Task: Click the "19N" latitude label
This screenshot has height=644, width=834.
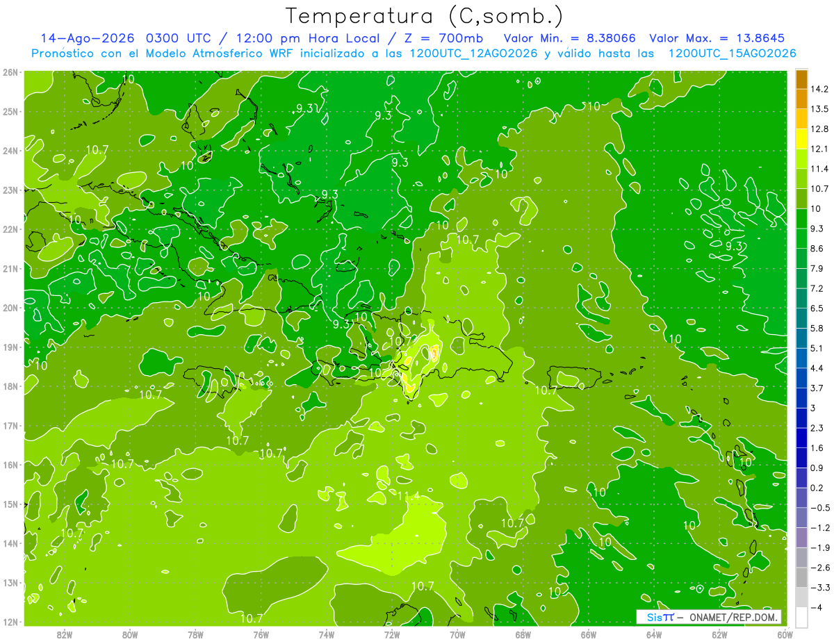Action: pyautogui.click(x=12, y=347)
